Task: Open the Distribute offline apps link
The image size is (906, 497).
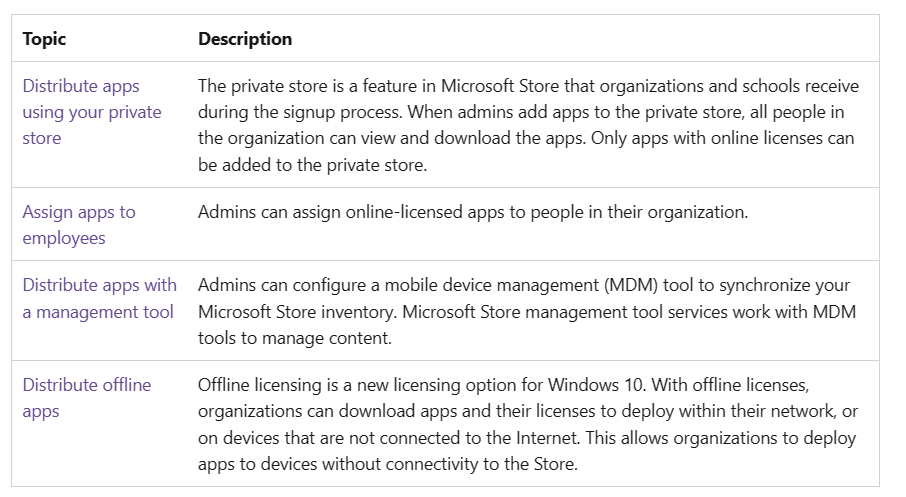Action: pyautogui.click(x=87, y=398)
